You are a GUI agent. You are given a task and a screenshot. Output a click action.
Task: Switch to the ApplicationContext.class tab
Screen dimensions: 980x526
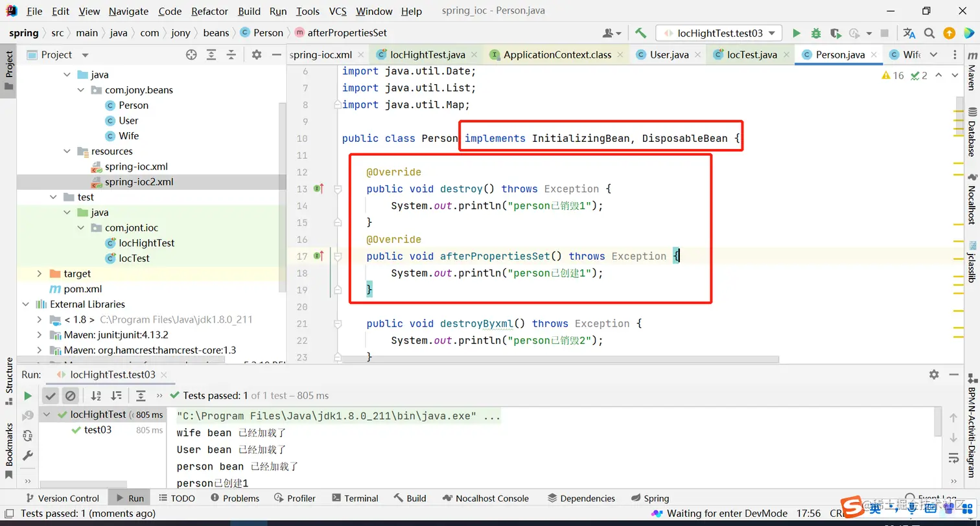(x=557, y=54)
